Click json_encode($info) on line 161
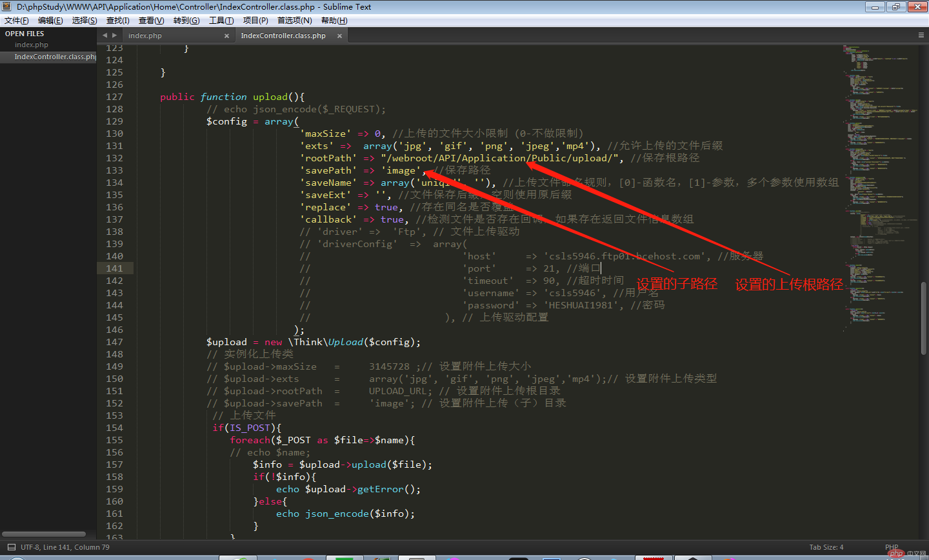Screen dimensions: 929x560 [x=357, y=514]
